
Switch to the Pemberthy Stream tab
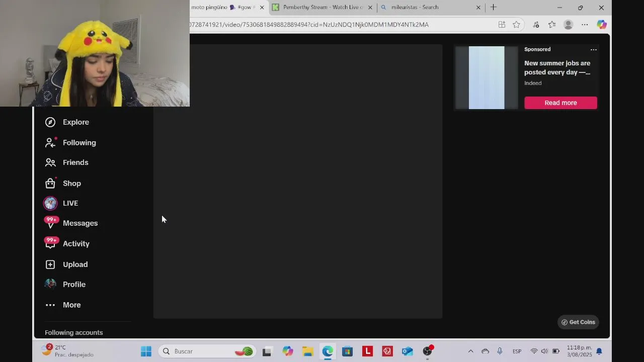(x=323, y=8)
